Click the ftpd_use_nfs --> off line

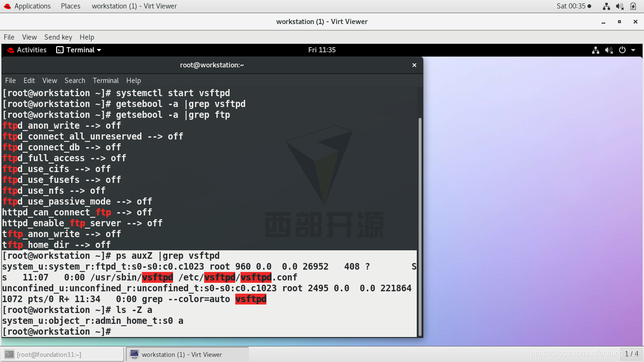[54, 190]
